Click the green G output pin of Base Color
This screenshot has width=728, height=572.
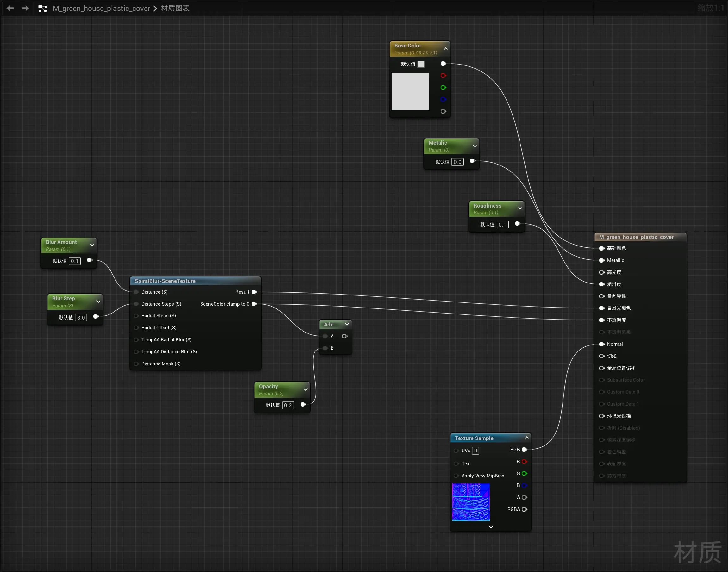(x=443, y=87)
